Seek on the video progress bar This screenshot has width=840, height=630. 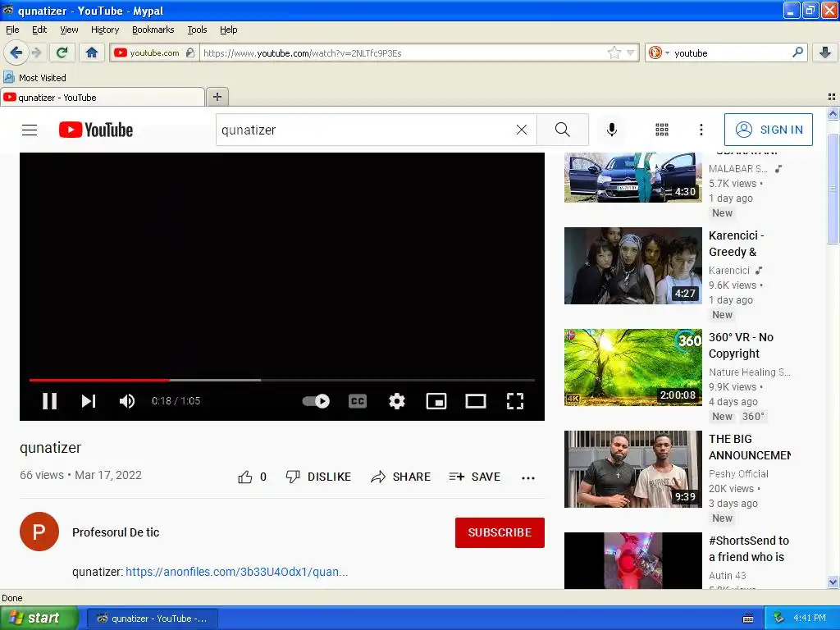point(282,380)
